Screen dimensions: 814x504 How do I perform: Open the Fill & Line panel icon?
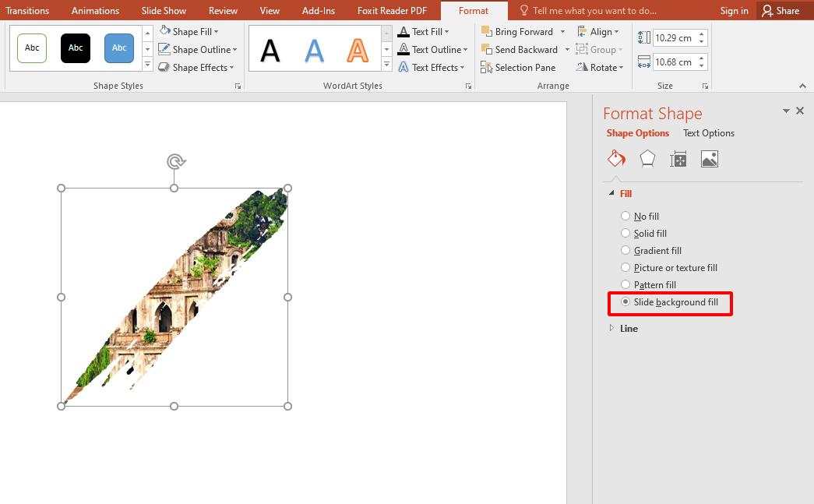coord(616,158)
